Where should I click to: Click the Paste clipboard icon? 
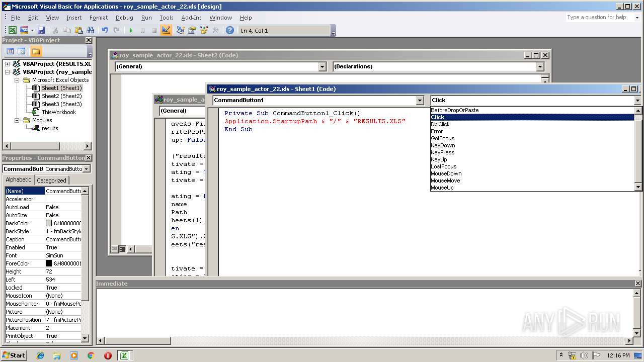[78, 31]
